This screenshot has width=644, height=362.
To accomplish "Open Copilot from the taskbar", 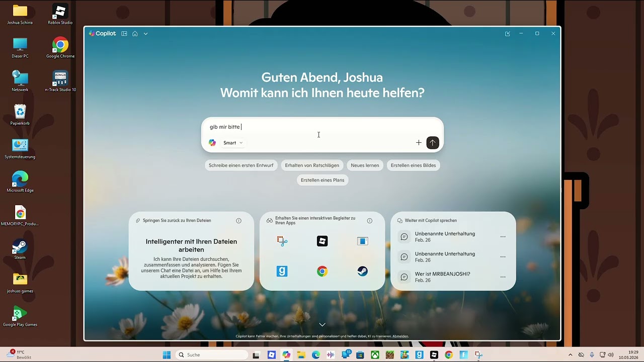I will pos(286,355).
